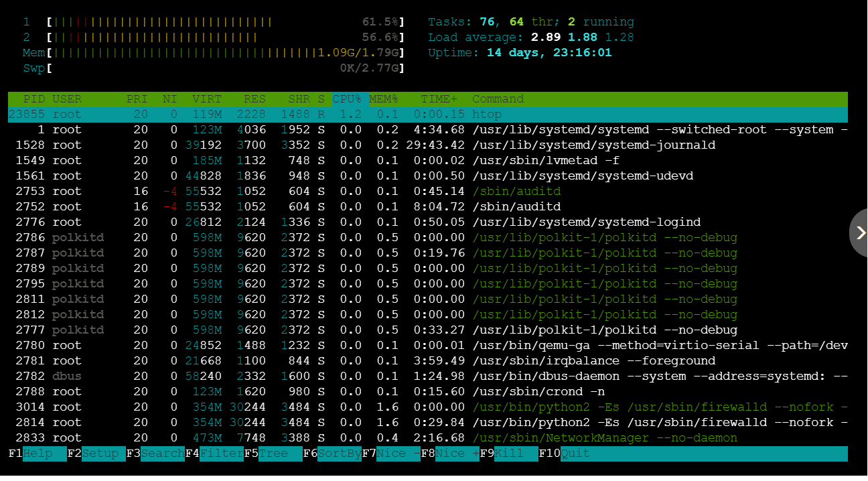Sort processes by RES column header
868x481 pixels.
tap(255, 99)
